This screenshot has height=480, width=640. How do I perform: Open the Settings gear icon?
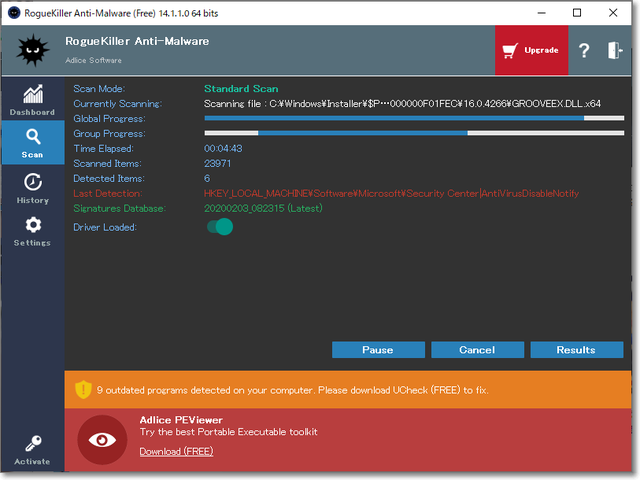pos(32,226)
